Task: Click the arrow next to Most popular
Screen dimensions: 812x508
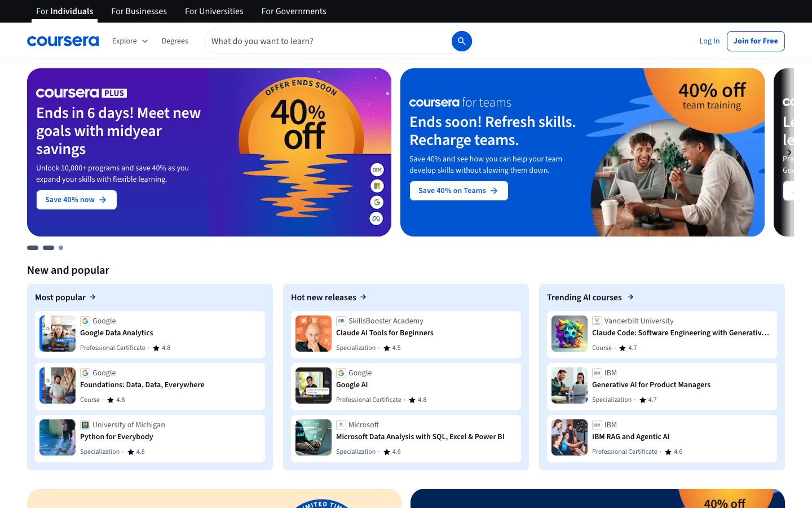Action: tap(93, 297)
